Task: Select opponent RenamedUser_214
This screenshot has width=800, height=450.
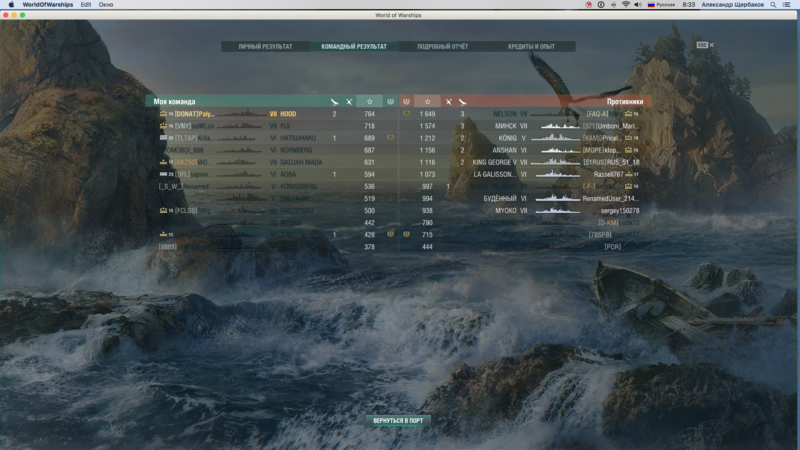Action: coord(611,198)
